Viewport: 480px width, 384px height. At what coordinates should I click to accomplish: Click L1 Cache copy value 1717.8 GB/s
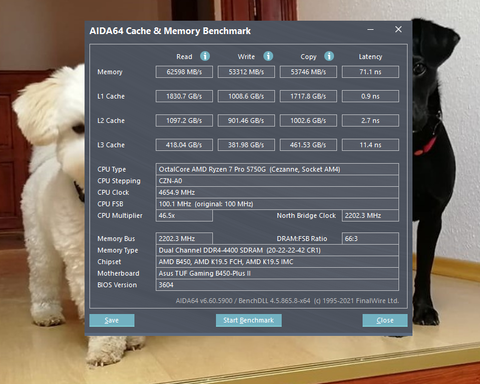click(x=308, y=96)
